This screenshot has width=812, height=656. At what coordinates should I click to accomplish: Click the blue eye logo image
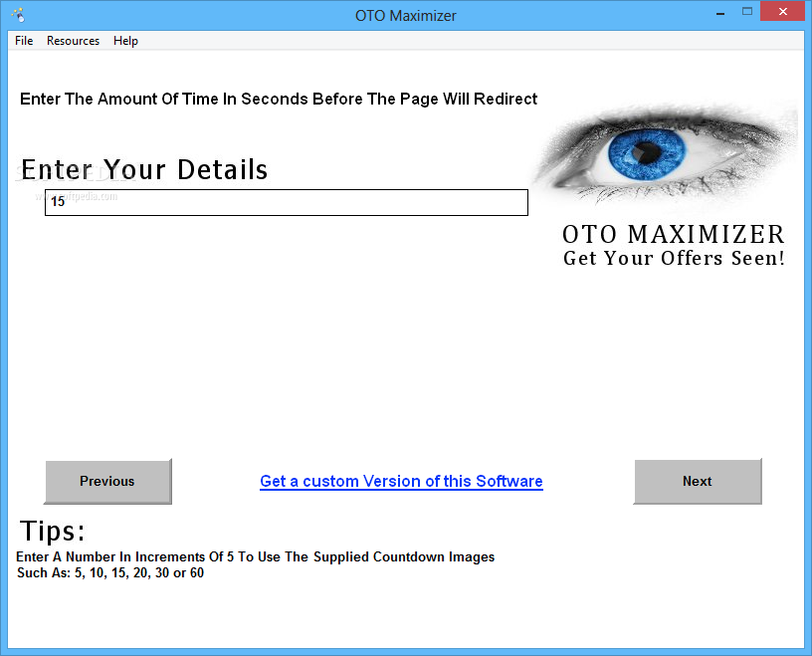point(665,154)
